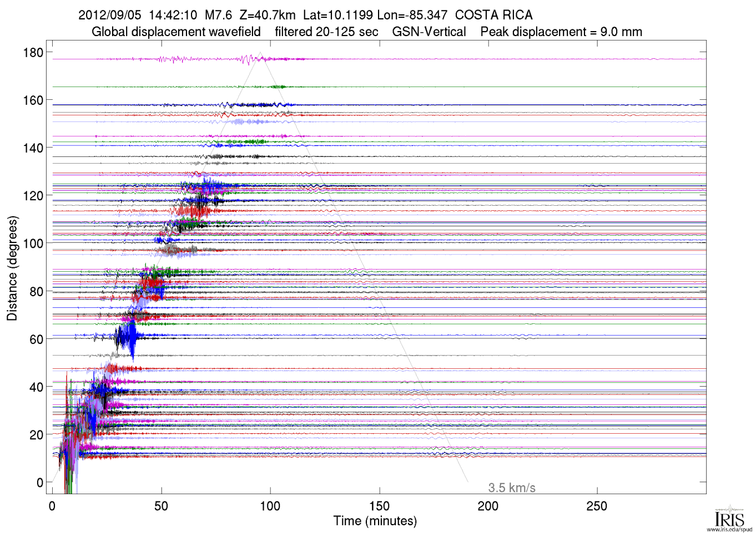Click the 'COSTA RICA' text in the title

(493, 15)
